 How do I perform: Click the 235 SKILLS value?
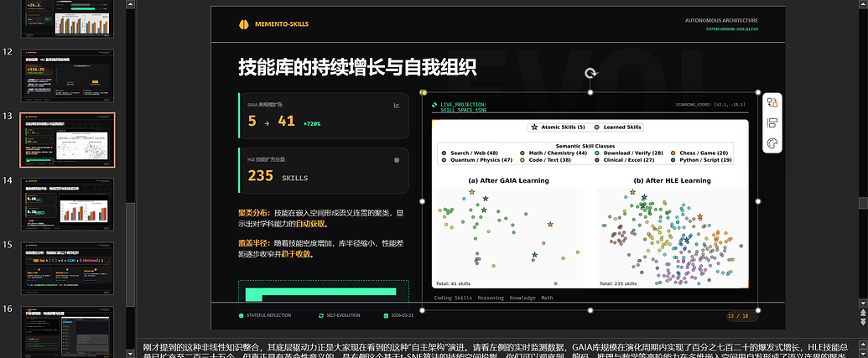[x=278, y=176]
